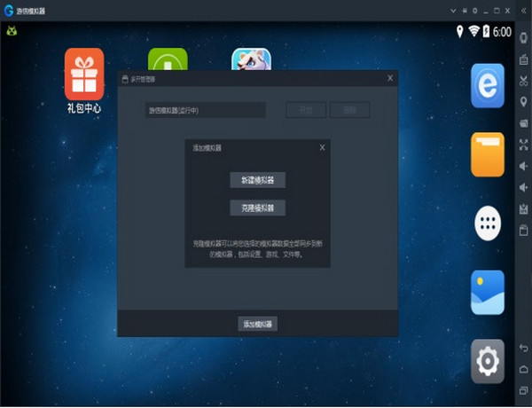
Task: Open the green download app icon
Action: pyautogui.click(x=168, y=59)
